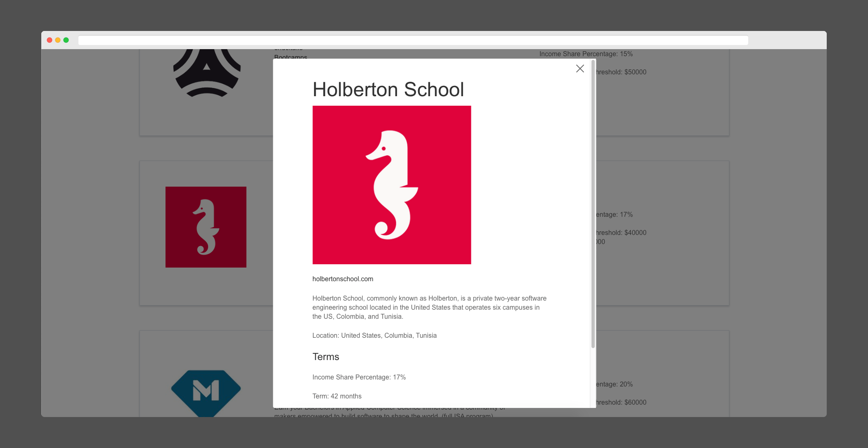The image size is (868, 448).
Task: Click the black circular logo at top
Action: click(x=206, y=73)
